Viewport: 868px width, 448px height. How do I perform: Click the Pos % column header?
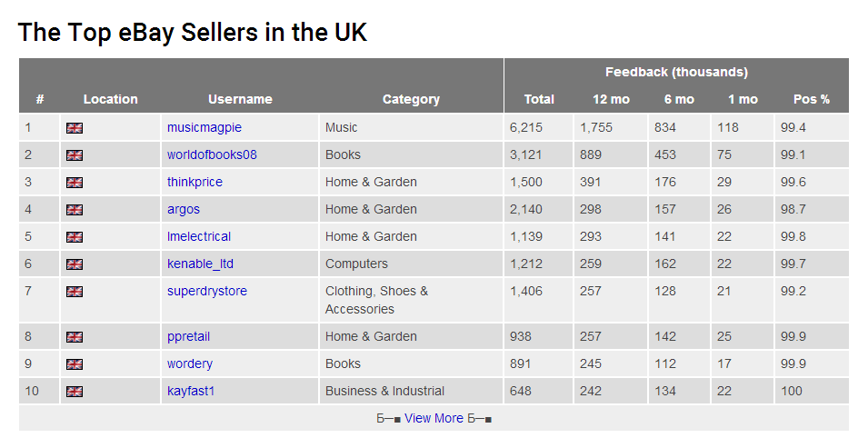(x=812, y=99)
